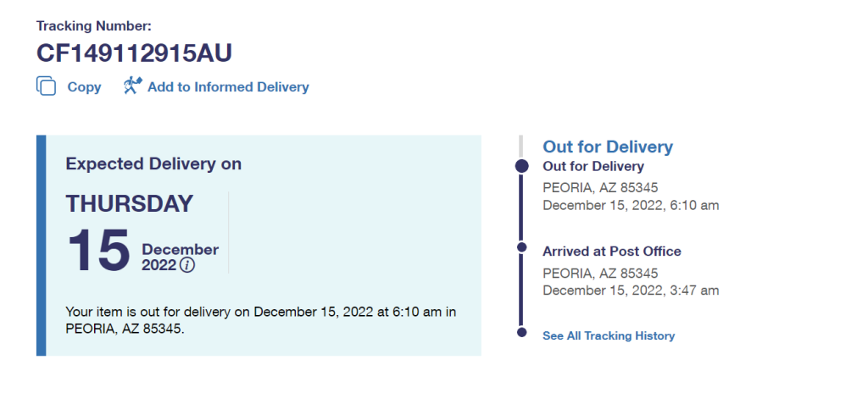The width and height of the screenshot is (868, 393).
Task: Click the December 15, 2022, 3:47 am timestamp
Action: click(631, 291)
